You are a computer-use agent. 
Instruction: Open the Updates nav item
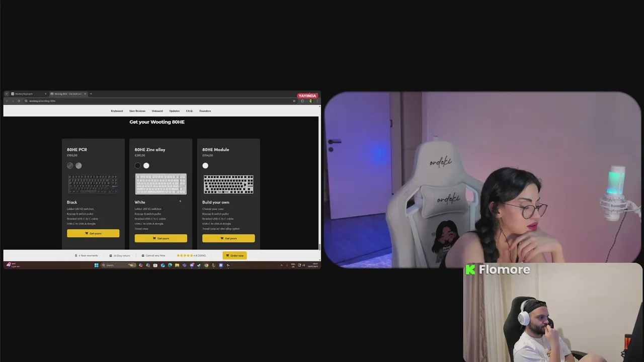tap(175, 111)
